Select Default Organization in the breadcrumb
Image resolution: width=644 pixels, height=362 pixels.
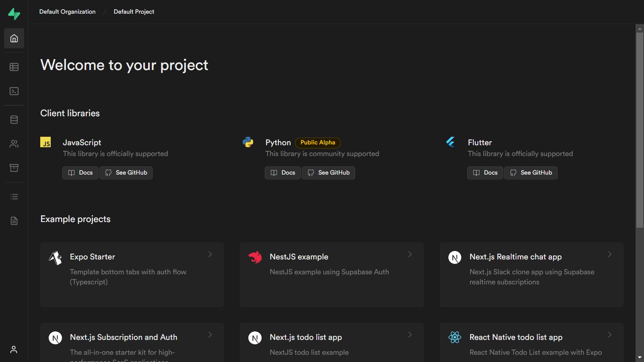pyautogui.click(x=67, y=12)
